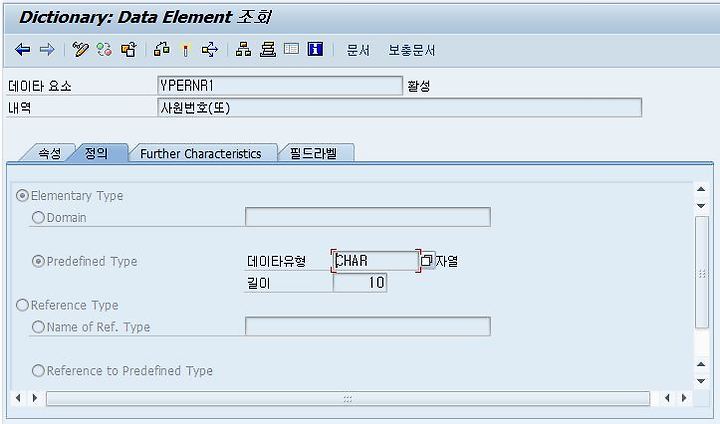The height and width of the screenshot is (424, 720).
Task: Click the rightmost horizontal scroll right arrow
Action: click(684, 398)
